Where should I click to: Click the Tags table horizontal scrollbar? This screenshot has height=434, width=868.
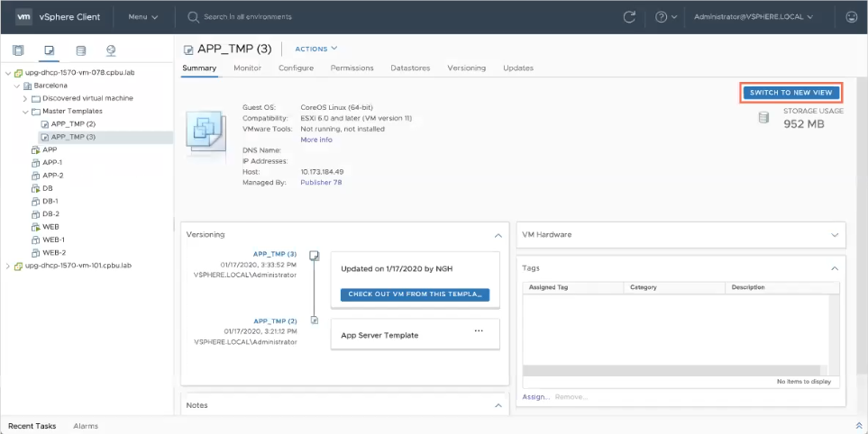[671, 370]
